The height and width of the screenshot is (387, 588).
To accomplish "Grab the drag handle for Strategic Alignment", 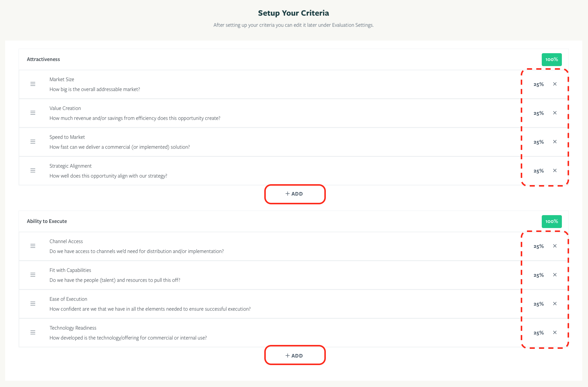I will [x=33, y=170].
